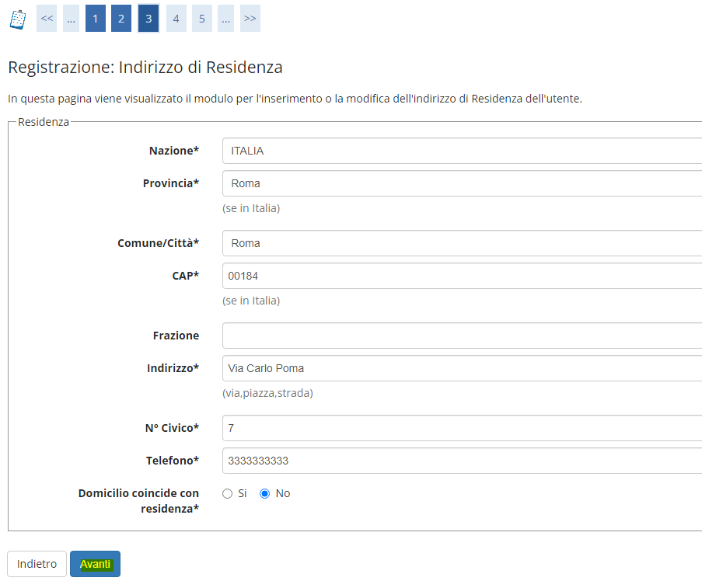Select Si for domicilio coincide
The height and width of the screenshot is (588, 702).
click(x=228, y=493)
